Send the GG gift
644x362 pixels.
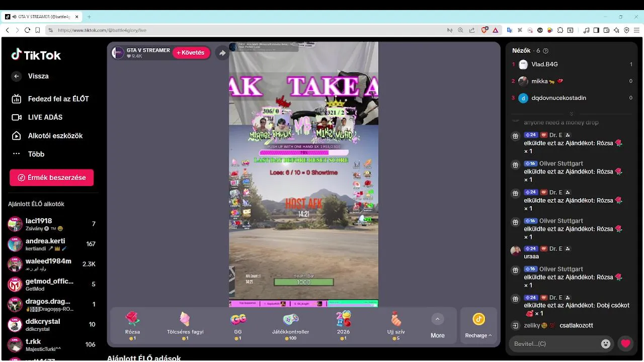(238, 326)
